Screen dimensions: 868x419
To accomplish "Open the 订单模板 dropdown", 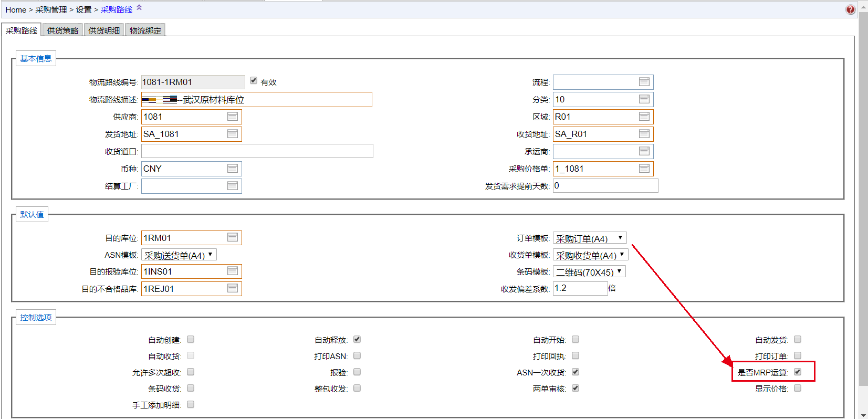I will 590,238.
